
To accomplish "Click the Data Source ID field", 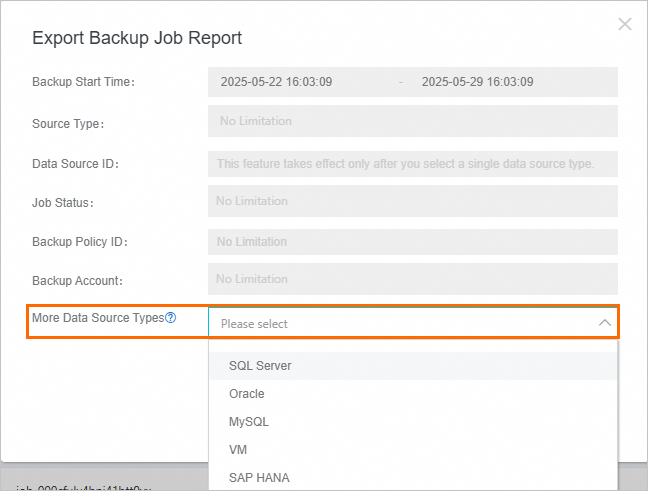I will (412, 163).
